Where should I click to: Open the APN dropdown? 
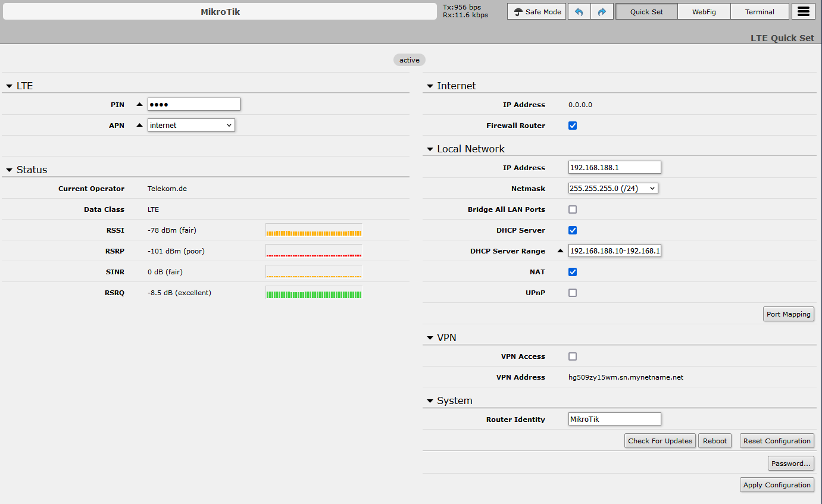point(191,125)
